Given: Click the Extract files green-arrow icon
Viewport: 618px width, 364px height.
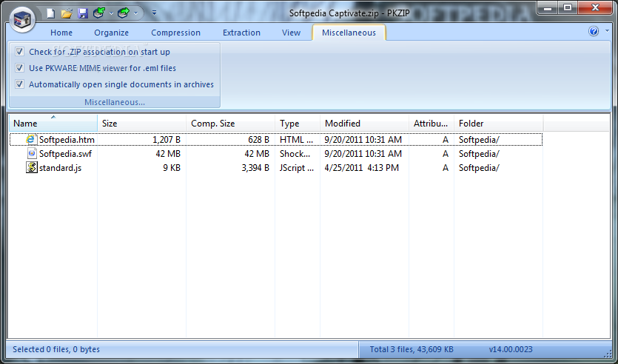Looking at the screenshot, I should 124,13.
